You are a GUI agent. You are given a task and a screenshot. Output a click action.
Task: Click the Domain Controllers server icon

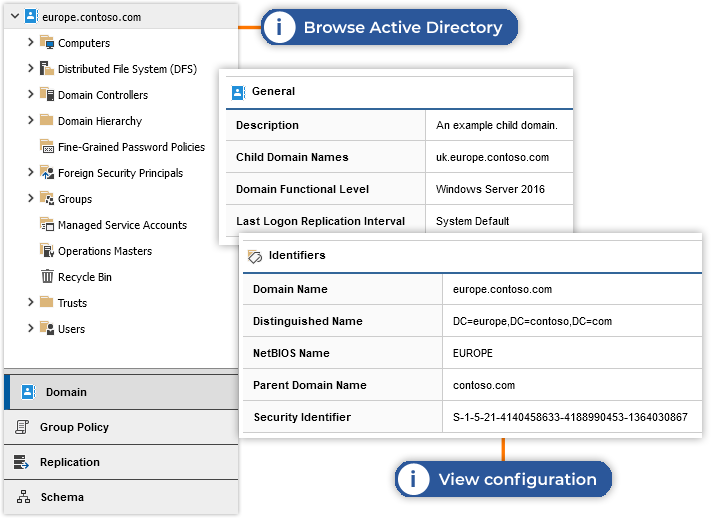click(x=47, y=95)
